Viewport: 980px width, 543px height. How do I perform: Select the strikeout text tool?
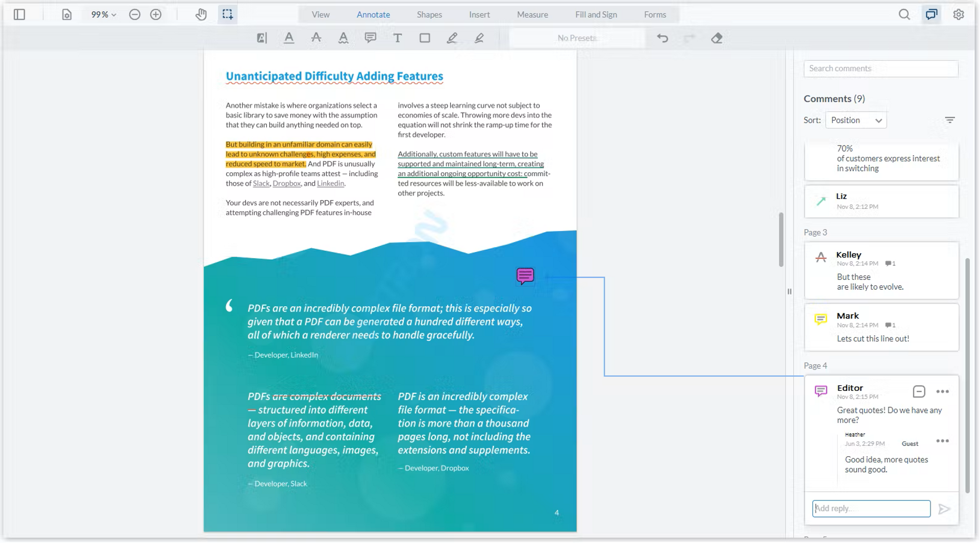pyautogui.click(x=316, y=38)
